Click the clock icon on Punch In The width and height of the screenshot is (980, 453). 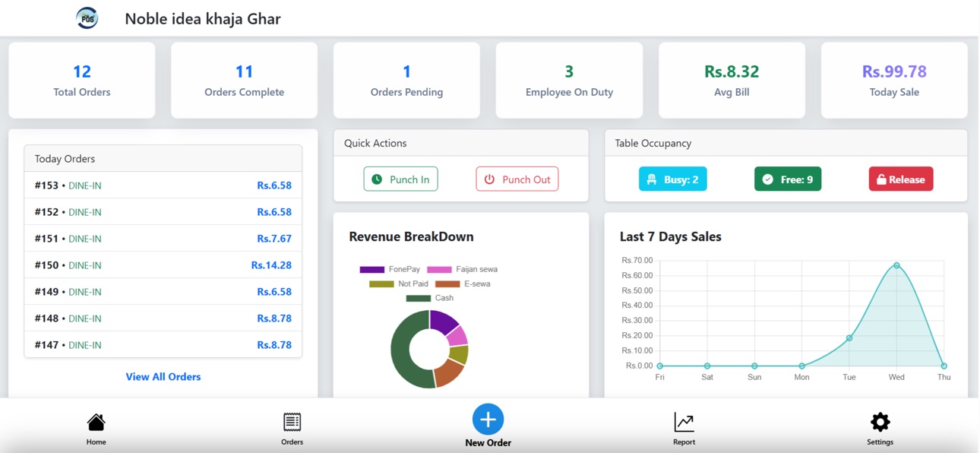pyautogui.click(x=377, y=179)
